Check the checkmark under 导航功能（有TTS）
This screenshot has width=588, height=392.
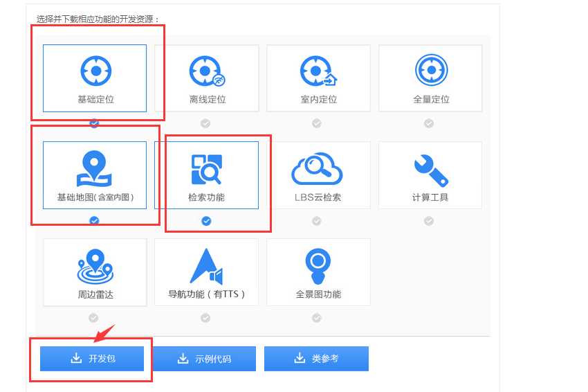205,318
